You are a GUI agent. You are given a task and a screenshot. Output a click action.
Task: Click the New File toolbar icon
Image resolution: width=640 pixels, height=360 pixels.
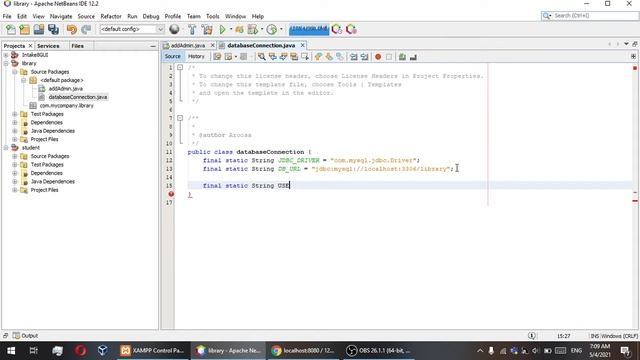click(x=11, y=29)
